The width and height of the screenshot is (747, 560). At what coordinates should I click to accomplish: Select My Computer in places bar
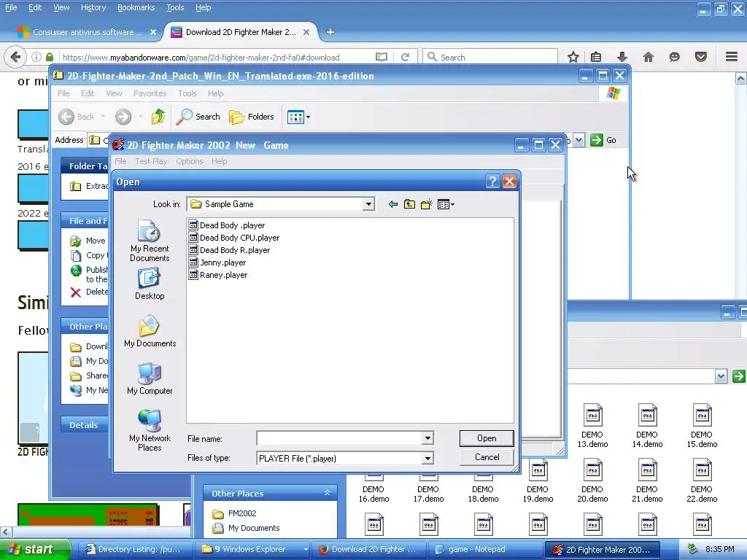(150, 378)
